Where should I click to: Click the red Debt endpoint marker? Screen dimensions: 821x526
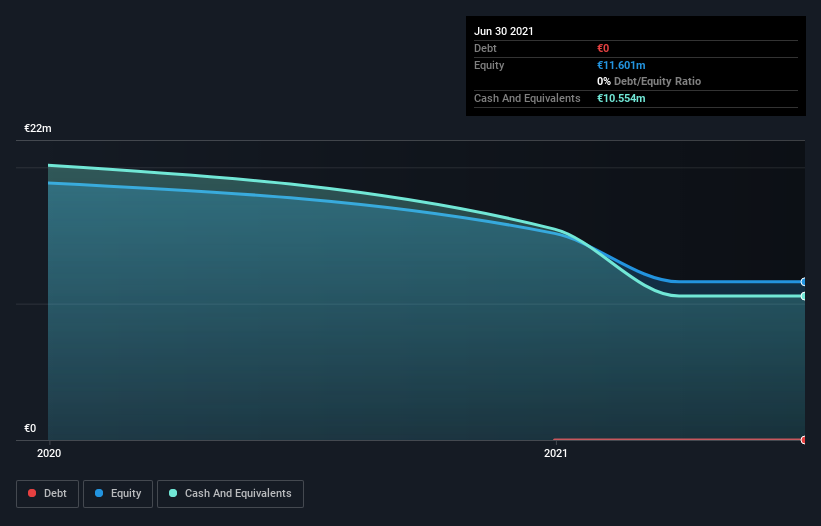click(804, 440)
